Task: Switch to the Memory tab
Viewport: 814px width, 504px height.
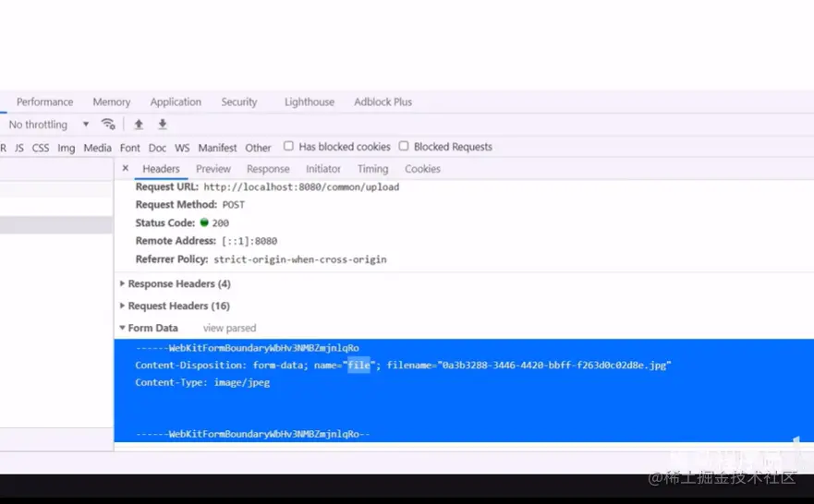Action: point(112,102)
